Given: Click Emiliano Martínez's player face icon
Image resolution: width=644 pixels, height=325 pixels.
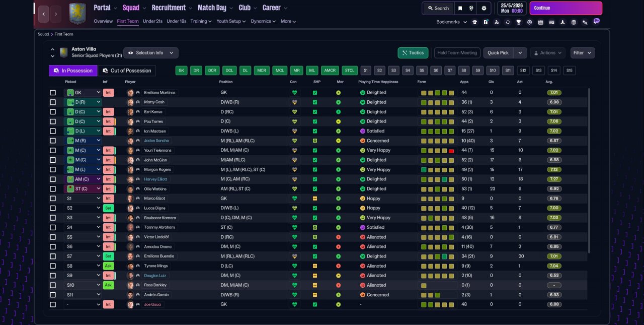Looking at the screenshot, I should (130, 93).
